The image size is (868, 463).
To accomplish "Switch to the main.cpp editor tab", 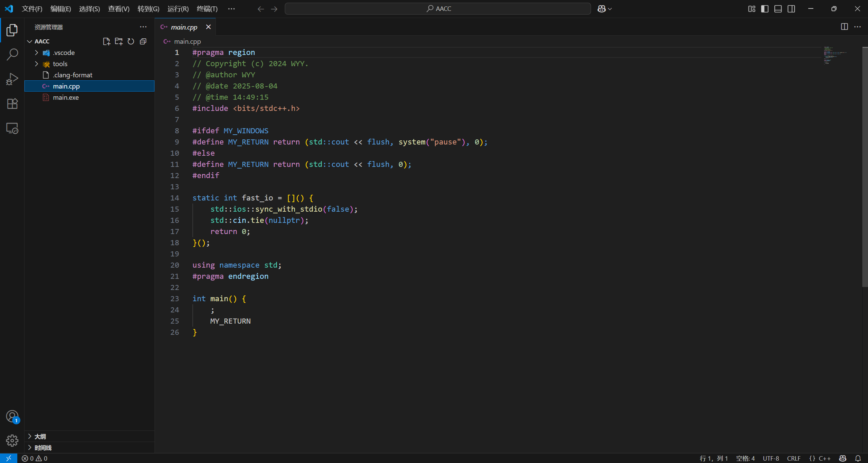I will pyautogui.click(x=184, y=27).
